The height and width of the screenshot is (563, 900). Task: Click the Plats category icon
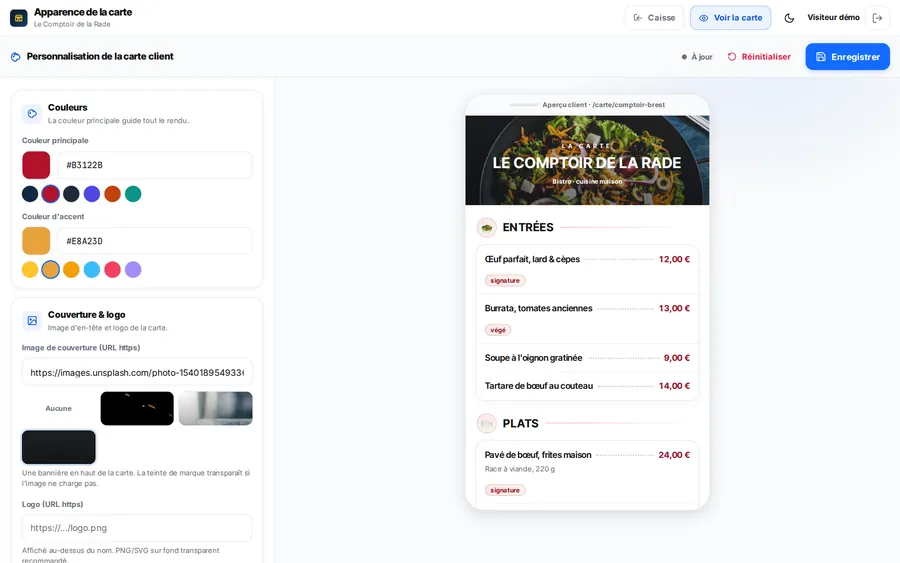(x=486, y=424)
